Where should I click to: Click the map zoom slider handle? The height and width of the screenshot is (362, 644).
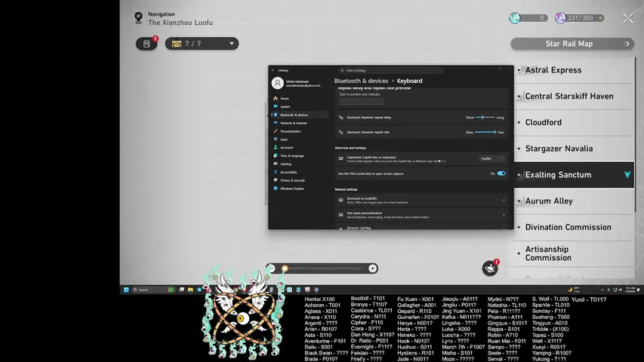pos(285,268)
